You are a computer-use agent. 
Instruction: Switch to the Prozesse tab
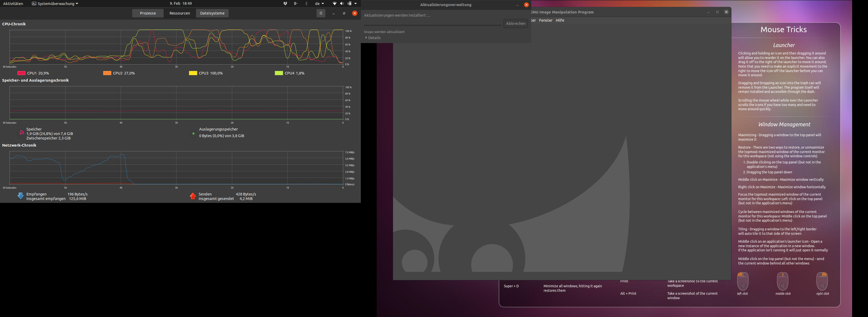(148, 13)
